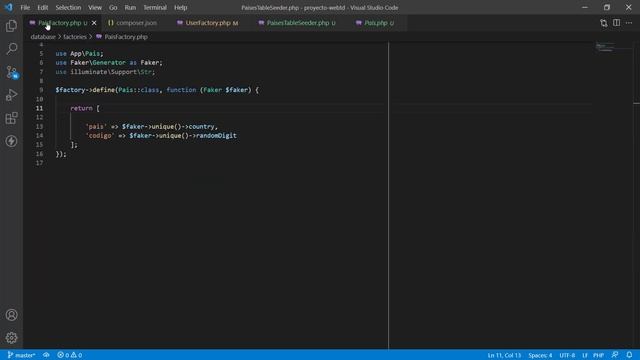640x360 pixels.
Task: Open the editor More Actions menu
Action: point(629,23)
